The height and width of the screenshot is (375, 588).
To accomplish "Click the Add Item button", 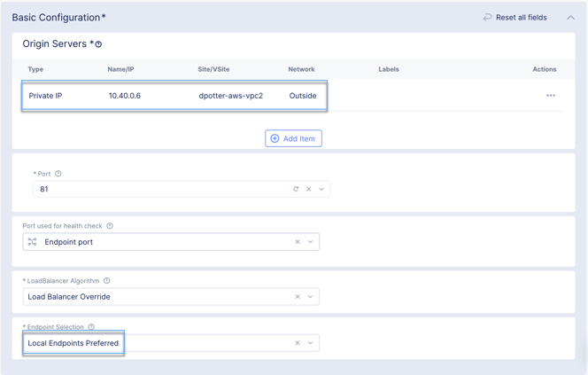I will coord(293,138).
